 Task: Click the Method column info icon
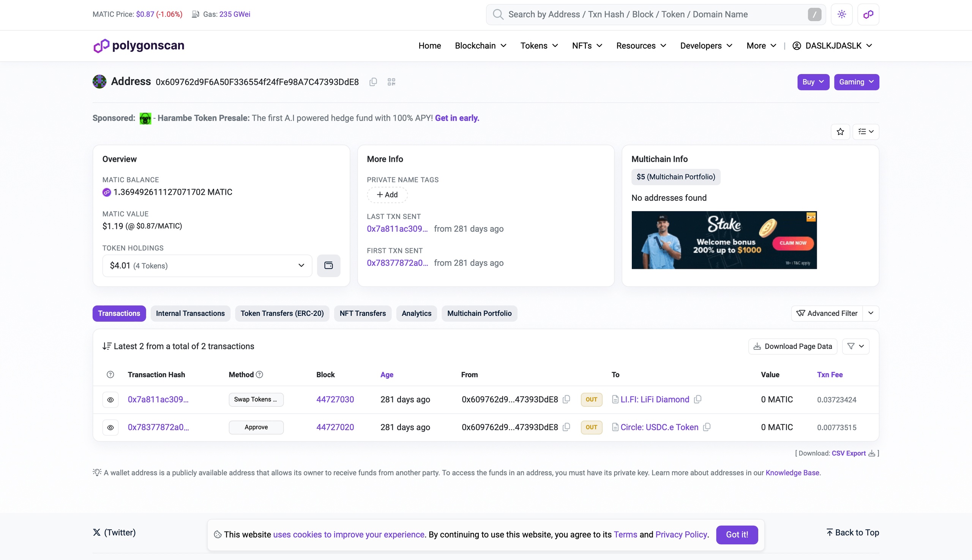coord(259,375)
